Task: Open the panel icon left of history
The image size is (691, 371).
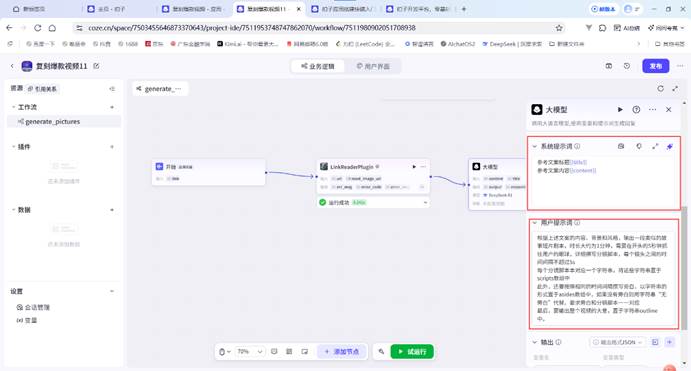Action: click(x=609, y=66)
